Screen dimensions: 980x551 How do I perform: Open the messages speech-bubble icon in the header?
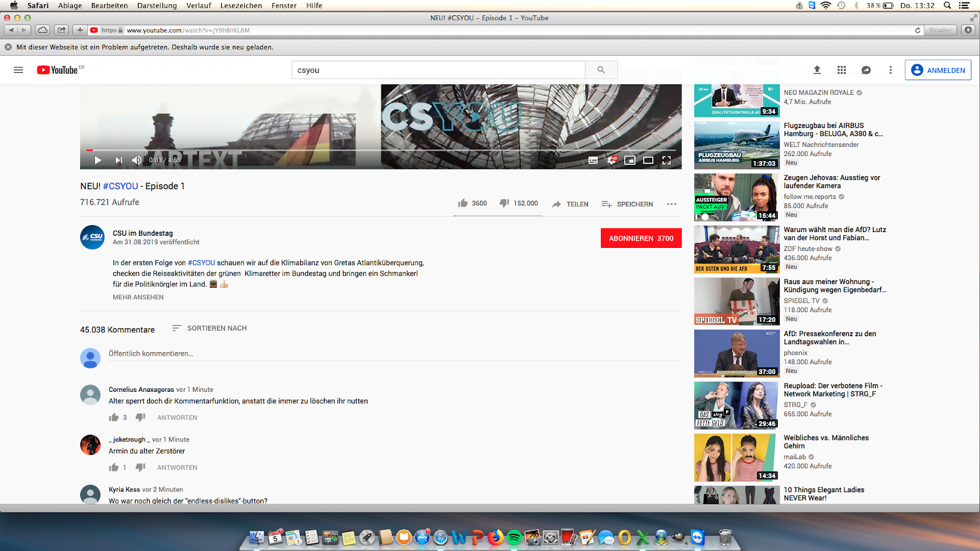[866, 70]
